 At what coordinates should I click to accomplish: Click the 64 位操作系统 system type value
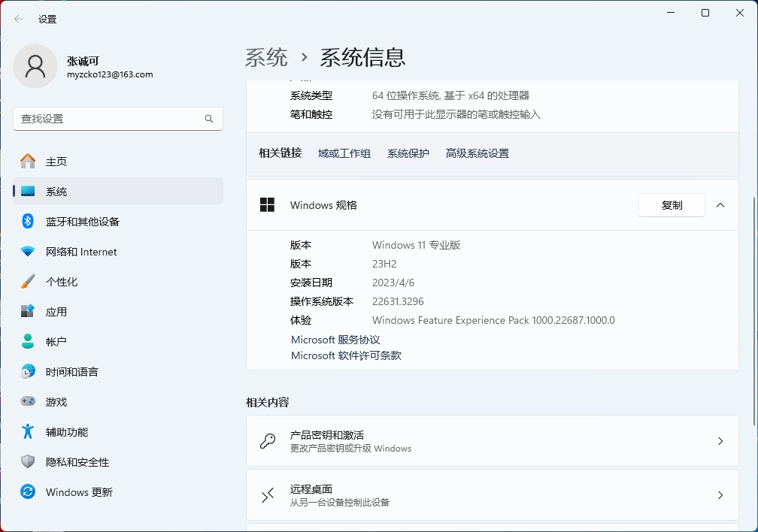point(450,95)
